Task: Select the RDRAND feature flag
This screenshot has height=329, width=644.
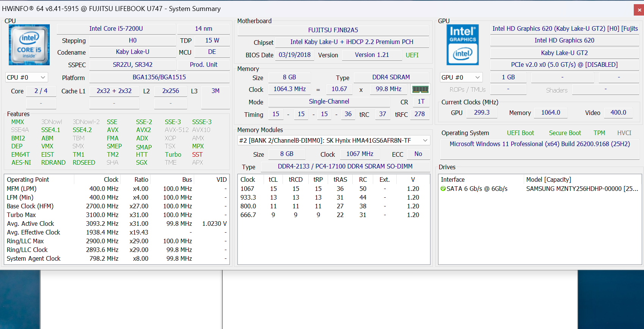Action: pos(53,162)
